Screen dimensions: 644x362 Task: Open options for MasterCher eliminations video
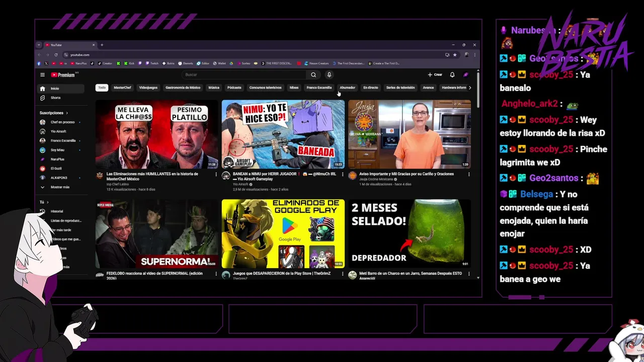[216, 174]
